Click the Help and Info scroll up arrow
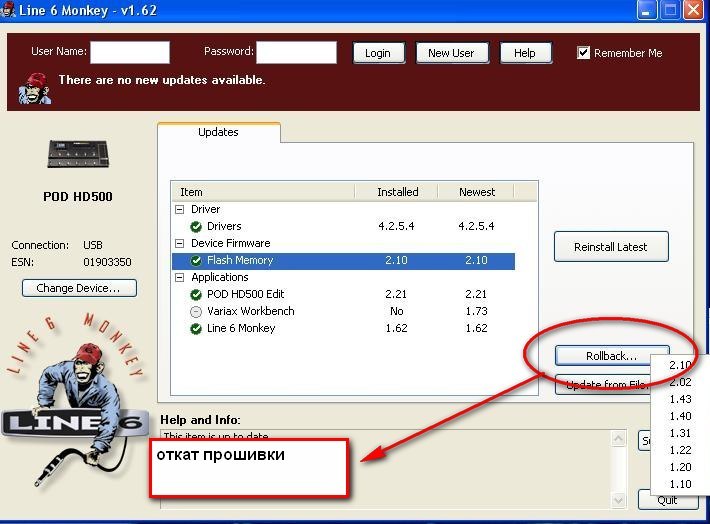The image size is (710, 524). pos(619,438)
